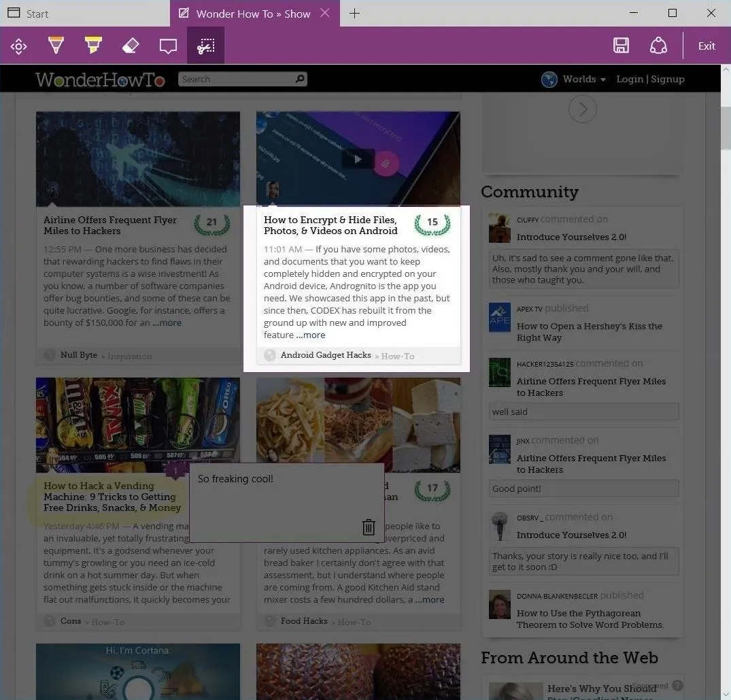Viewport: 731px width, 700px height.
Task: Click JINX's avatar in Community
Action: click(500, 449)
